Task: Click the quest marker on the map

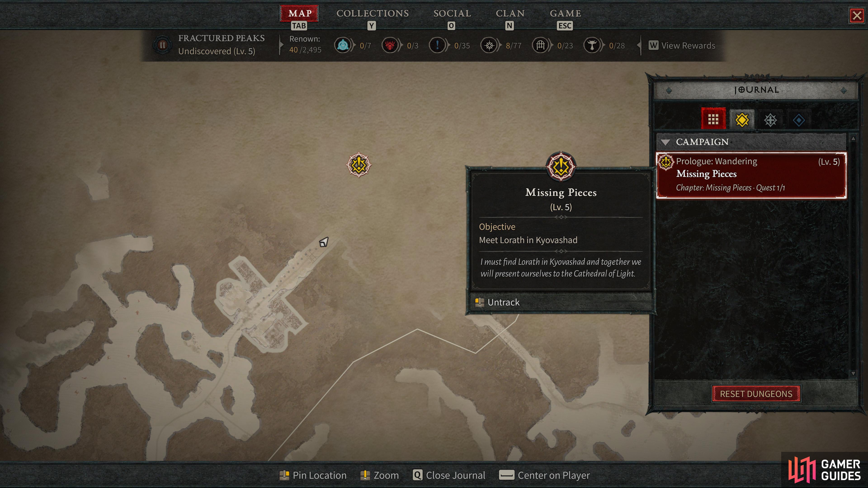Action: [359, 165]
